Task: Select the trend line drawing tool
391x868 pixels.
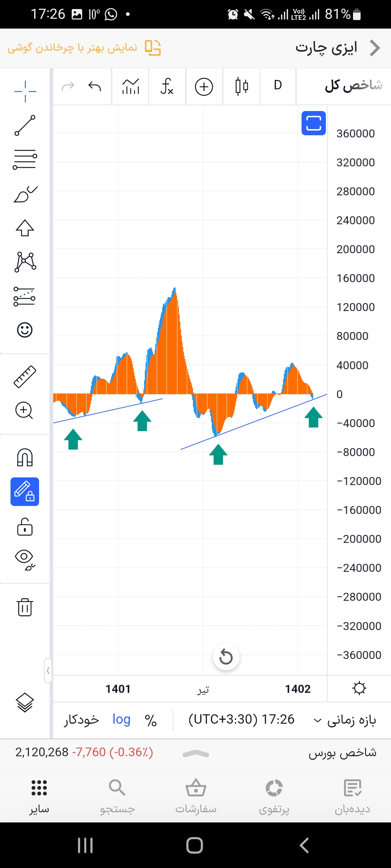Action: pyautogui.click(x=25, y=125)
